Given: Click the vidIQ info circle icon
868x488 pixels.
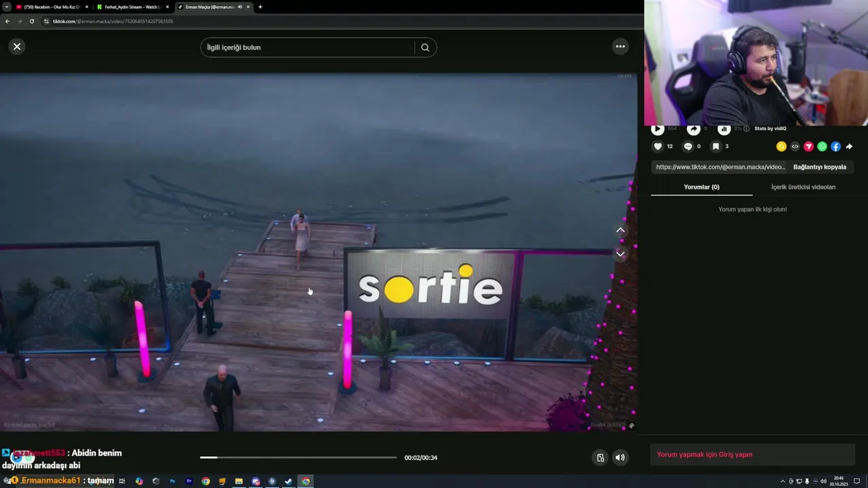Looking at the screenshot, I should pos(746,128).
